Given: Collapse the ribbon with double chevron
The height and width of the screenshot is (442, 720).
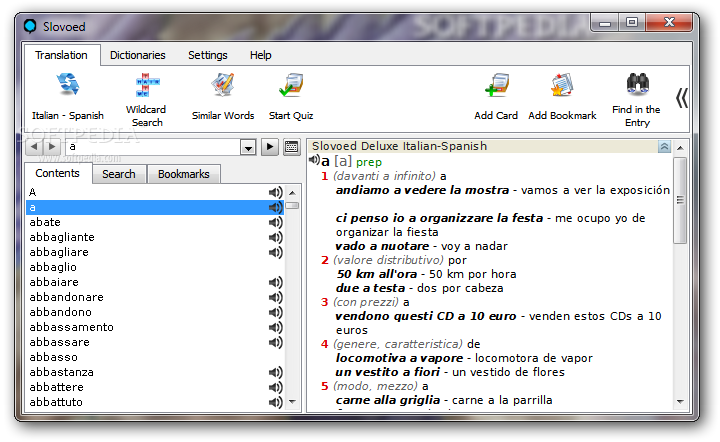Looking at the screenshot, I should pos(682,98).
